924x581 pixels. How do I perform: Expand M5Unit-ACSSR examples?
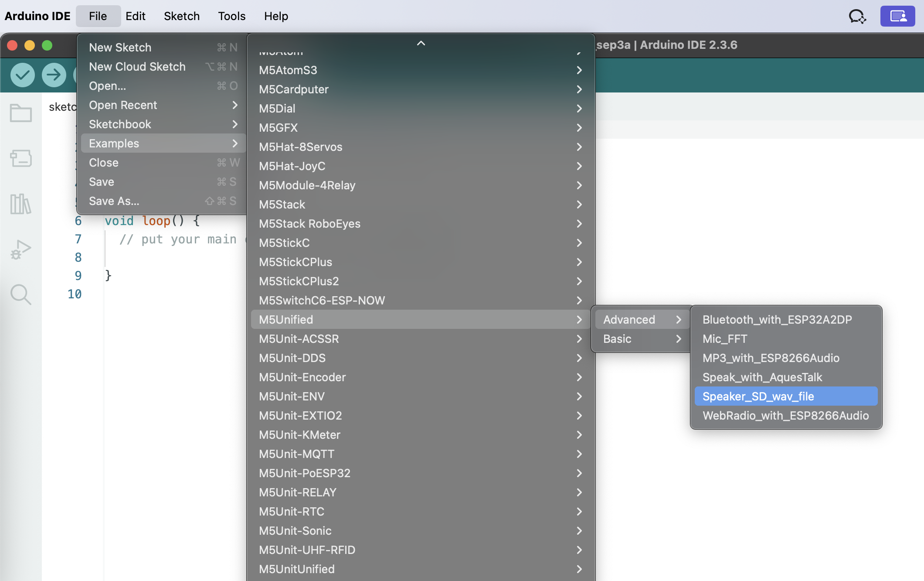[x=421, y=338]
